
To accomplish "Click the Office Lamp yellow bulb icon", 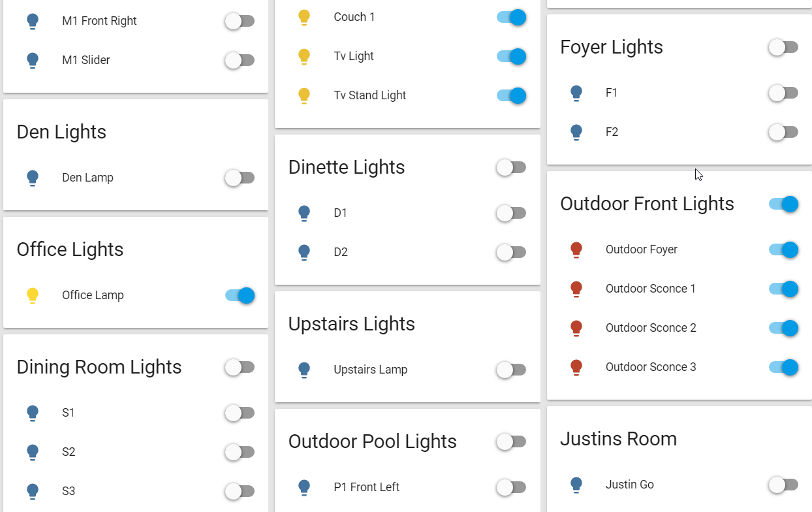I will click(33, 295).
